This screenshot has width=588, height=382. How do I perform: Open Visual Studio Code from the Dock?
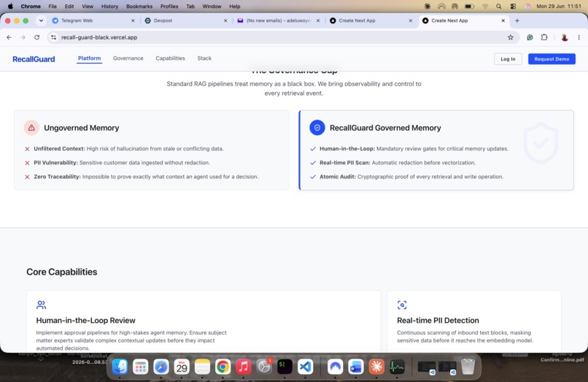305,366
